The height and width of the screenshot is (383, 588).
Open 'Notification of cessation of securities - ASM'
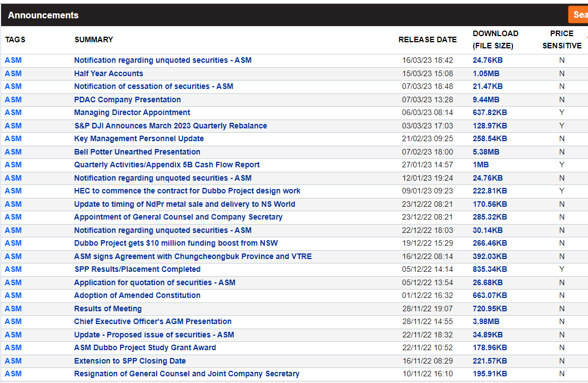[154, 86]
